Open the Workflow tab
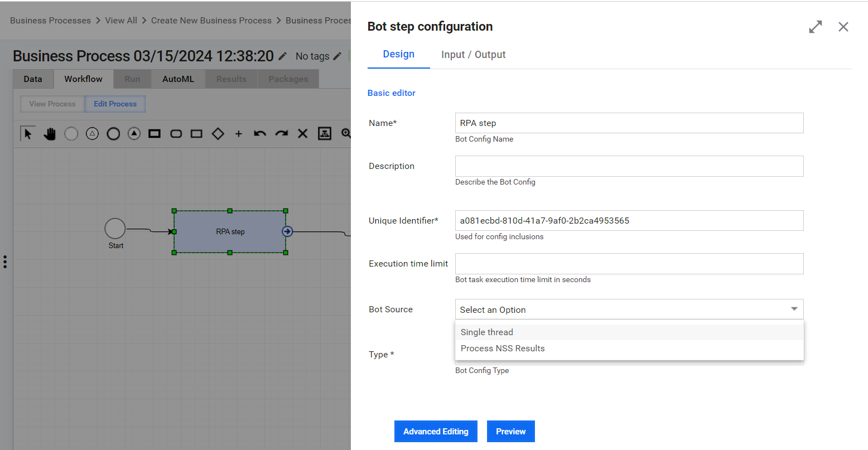Viewport: 868px width, 450px height. [83, 79]
